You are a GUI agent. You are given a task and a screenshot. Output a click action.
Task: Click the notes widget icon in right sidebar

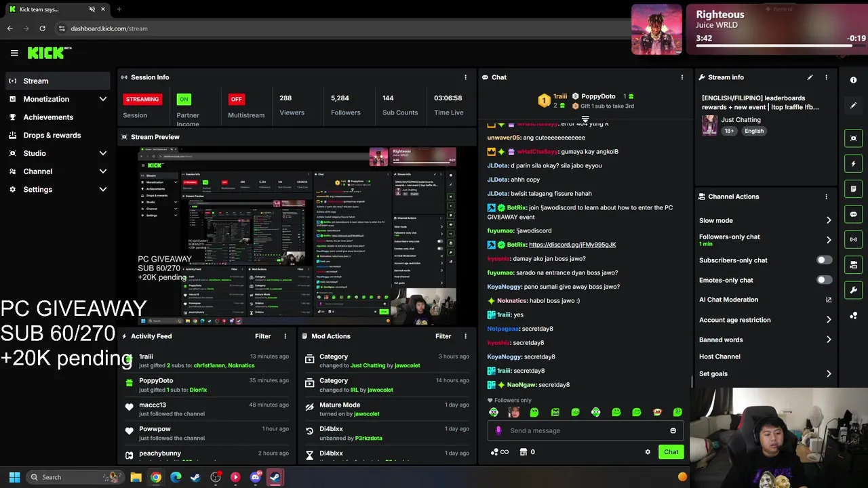pyautogui.click(x=853, y=188)
